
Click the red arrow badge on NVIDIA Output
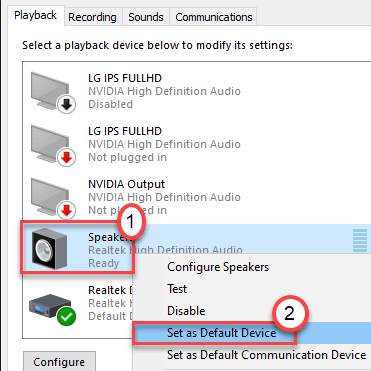click(x=67, y=210)
